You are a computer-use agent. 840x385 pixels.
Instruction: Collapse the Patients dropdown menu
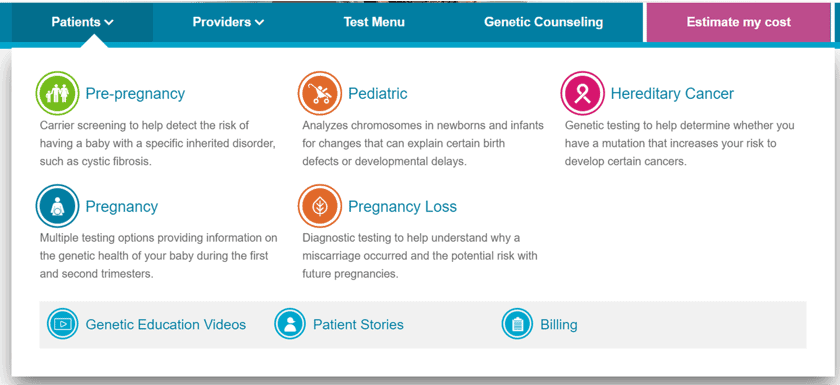click(x=82, y=22)
